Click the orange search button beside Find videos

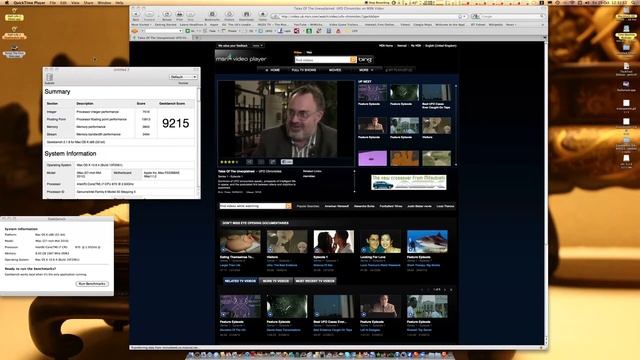tap(353, 60)
